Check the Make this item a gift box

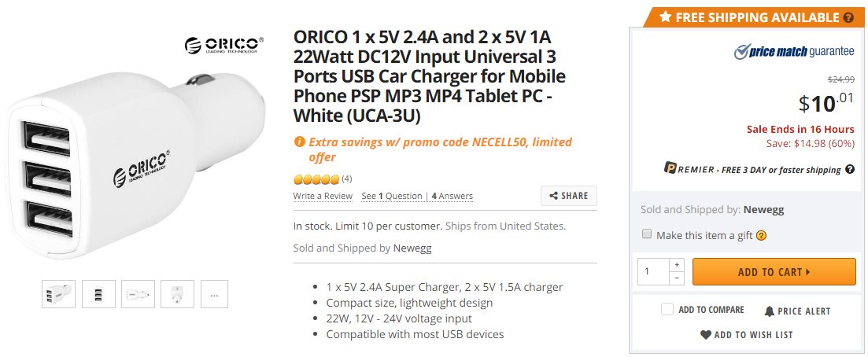coord(647,234)
